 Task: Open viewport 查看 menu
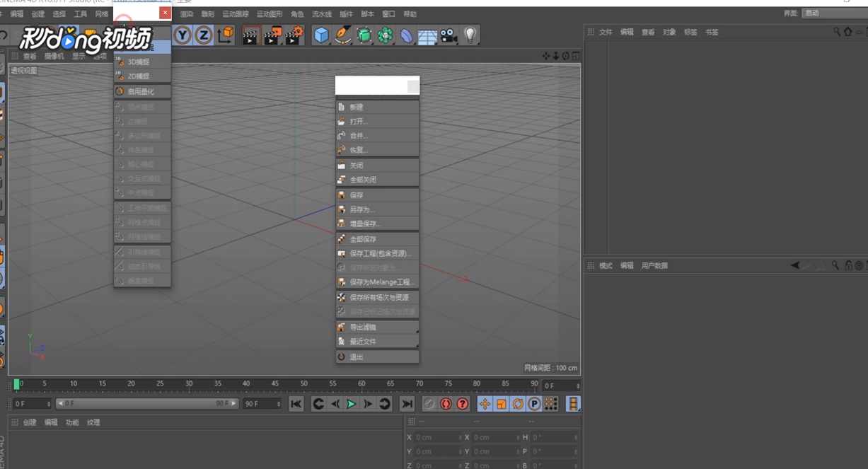tap(29, 56)
